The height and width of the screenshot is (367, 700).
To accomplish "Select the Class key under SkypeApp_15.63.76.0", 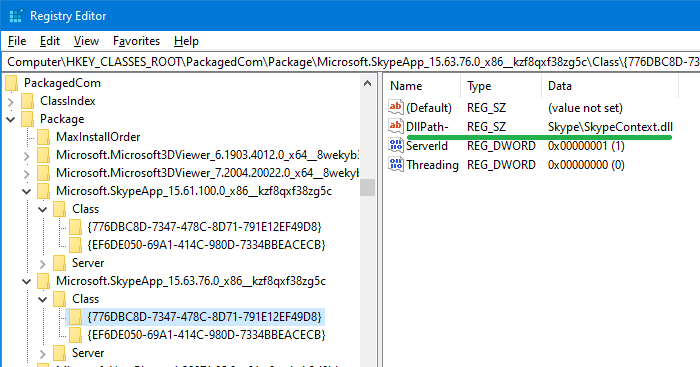I will pyautogui.click(x=85, y=299).
